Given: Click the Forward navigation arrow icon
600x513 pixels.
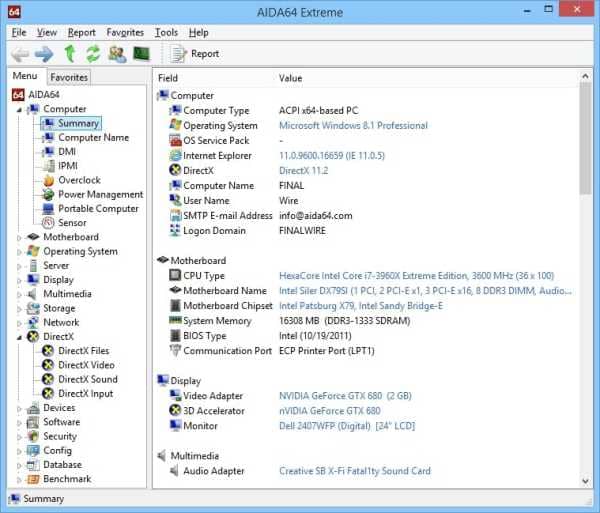Looking at the screenshot, I should tap(44, 54).
